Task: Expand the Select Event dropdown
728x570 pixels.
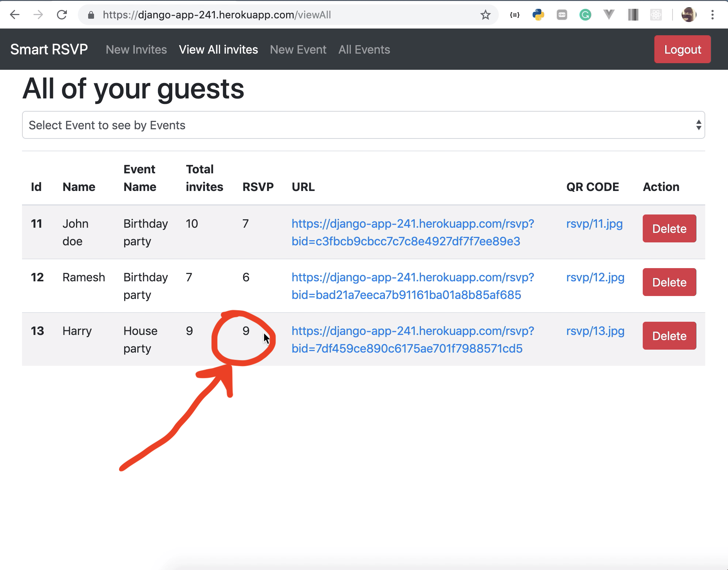Action: tap(363, 125)
